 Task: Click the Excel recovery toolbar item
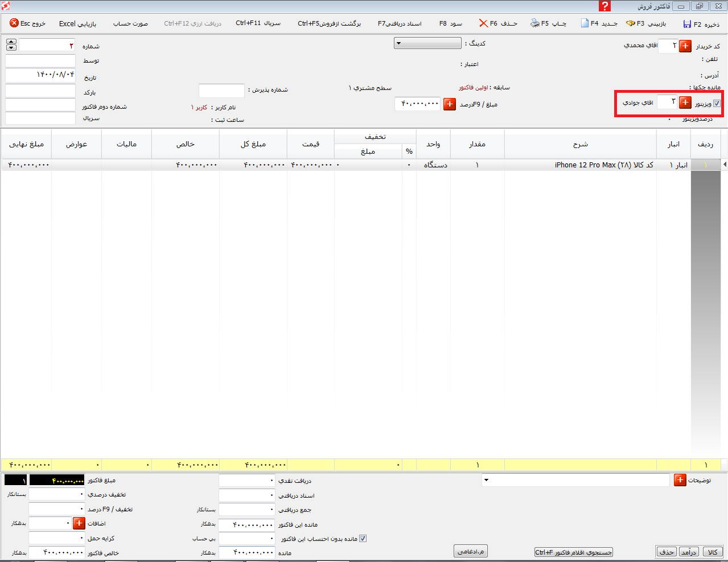(x=77, y=24)
